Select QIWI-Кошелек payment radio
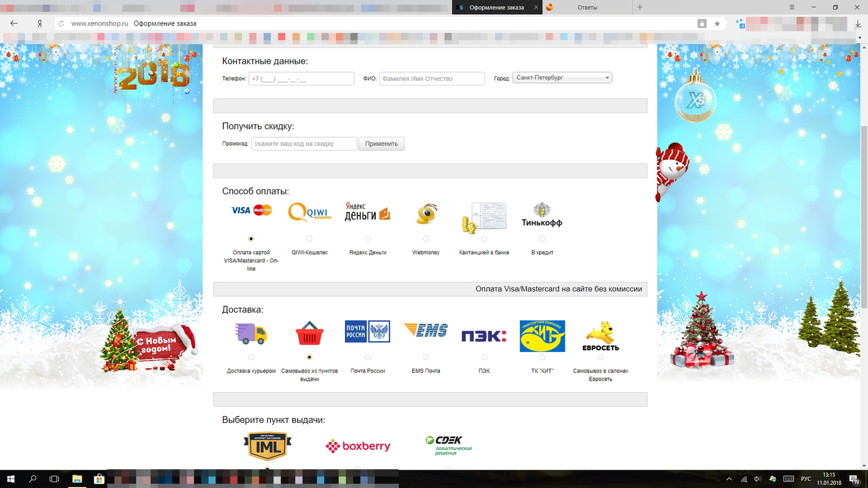Viewport: 868px width, 488px height. [309, 239]
